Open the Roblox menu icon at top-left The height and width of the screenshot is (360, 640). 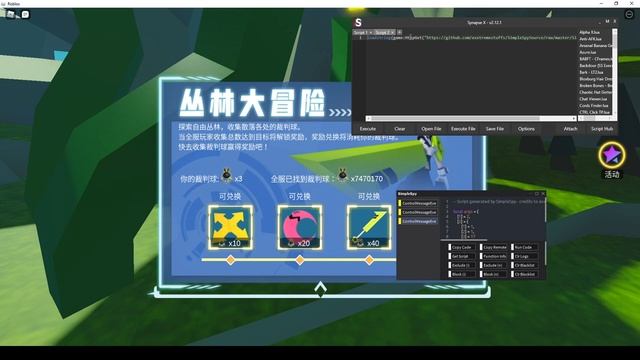[x=11, y=14]
